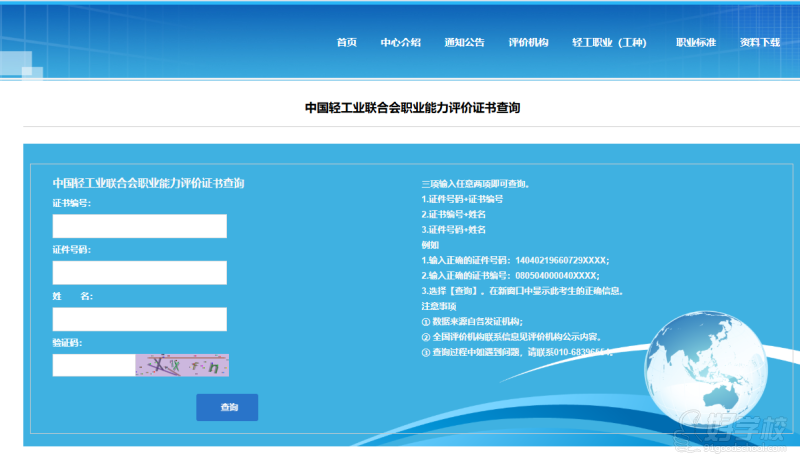Select the note 数据来源自各发证机构
This screenshot has height=465, width=800.
pos(472,322)
